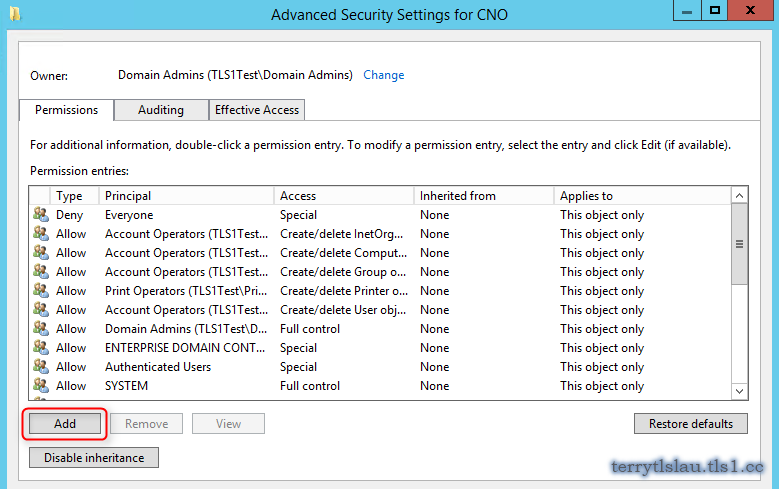
Task: Select the Permissions tab
Action: [x=67, y=110]
